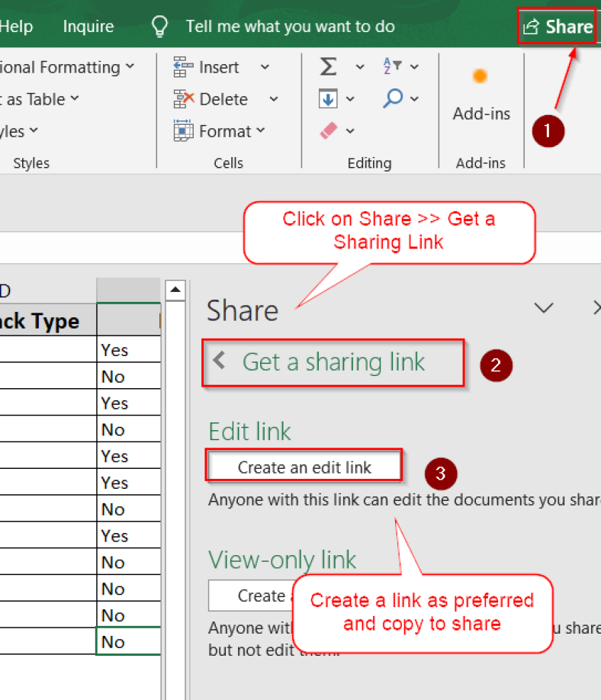
Task: Click the Insert cells icon
Action: click(x=184, y=67)
